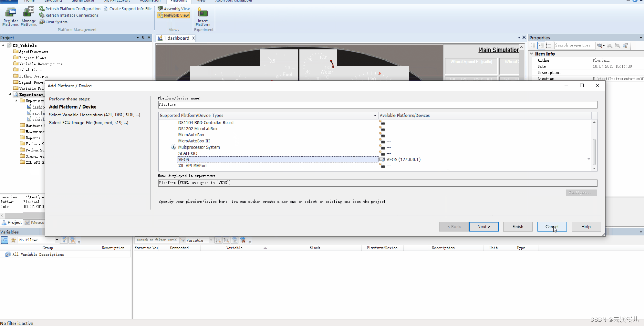This screenshot has width=644, height=326.
Task: Click the Next button
Action: pos(484,227)
